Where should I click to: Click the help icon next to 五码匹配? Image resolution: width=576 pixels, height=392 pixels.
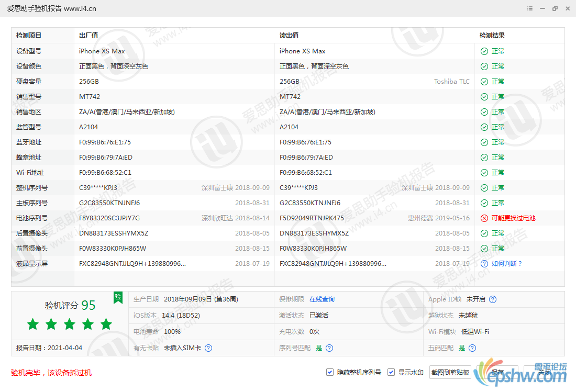[x=472, y=348]
